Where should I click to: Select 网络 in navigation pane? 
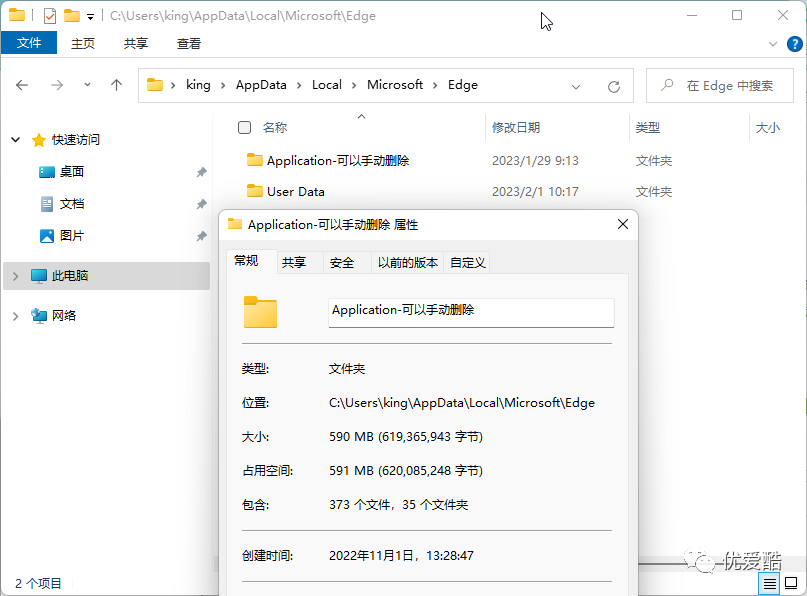pyautogui.click(x=63, y=315)
